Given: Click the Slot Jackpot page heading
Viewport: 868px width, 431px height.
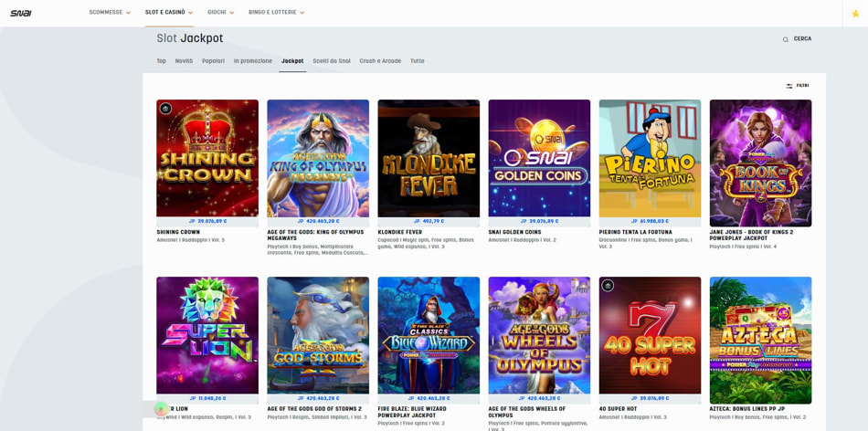Looking at the screenshot, I should click(x=190, y=38).
